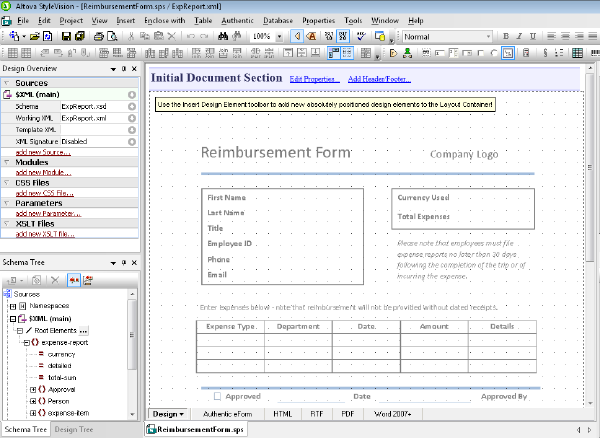Click the add new CSS File link
Image resolution: width=600 pixels, height=438 pixels.
pos(44,193)
